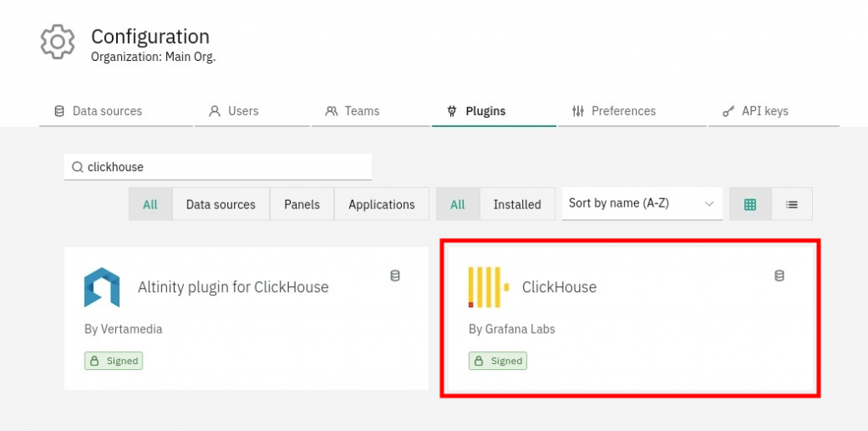Viewport: 868px width, 431px height.
Task: Switch to list view layout icon
Action: click(x=791, y=204)
